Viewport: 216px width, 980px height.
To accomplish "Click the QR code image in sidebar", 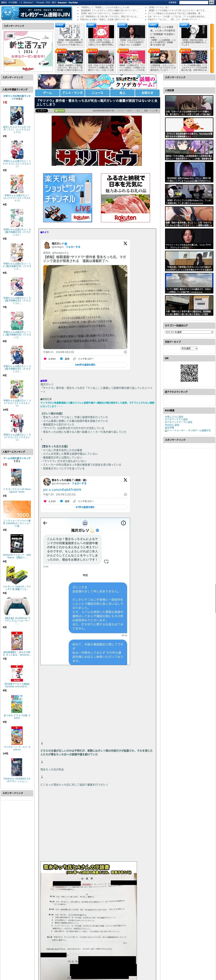I will tap(189, 373).
